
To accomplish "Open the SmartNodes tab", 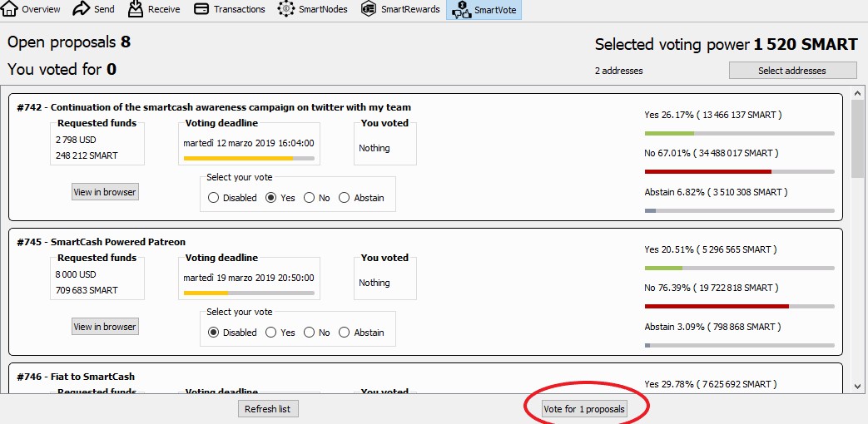I will [313, 9].
